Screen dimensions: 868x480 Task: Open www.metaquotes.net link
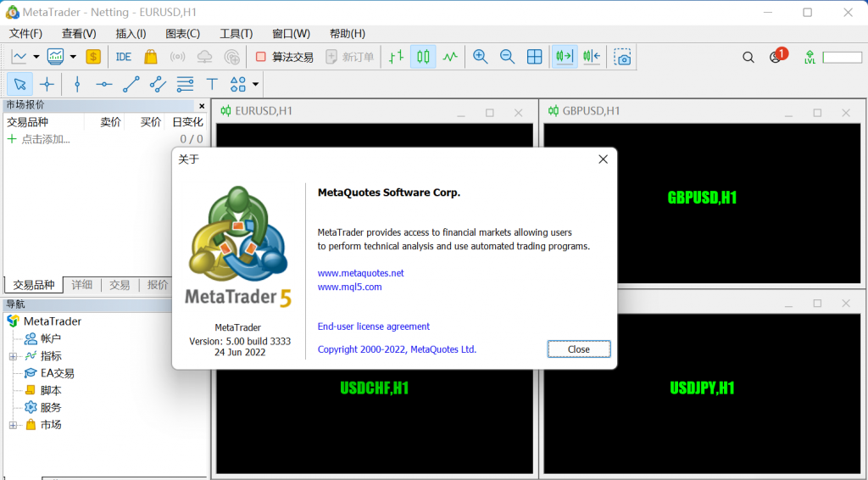coord(360,273)
